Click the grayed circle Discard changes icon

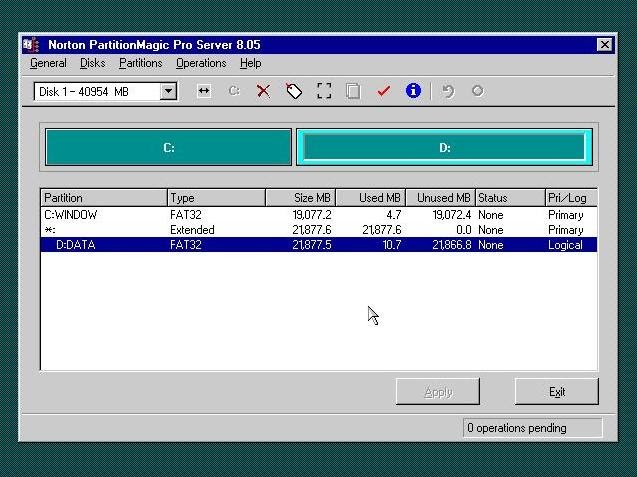coord(478,91)
